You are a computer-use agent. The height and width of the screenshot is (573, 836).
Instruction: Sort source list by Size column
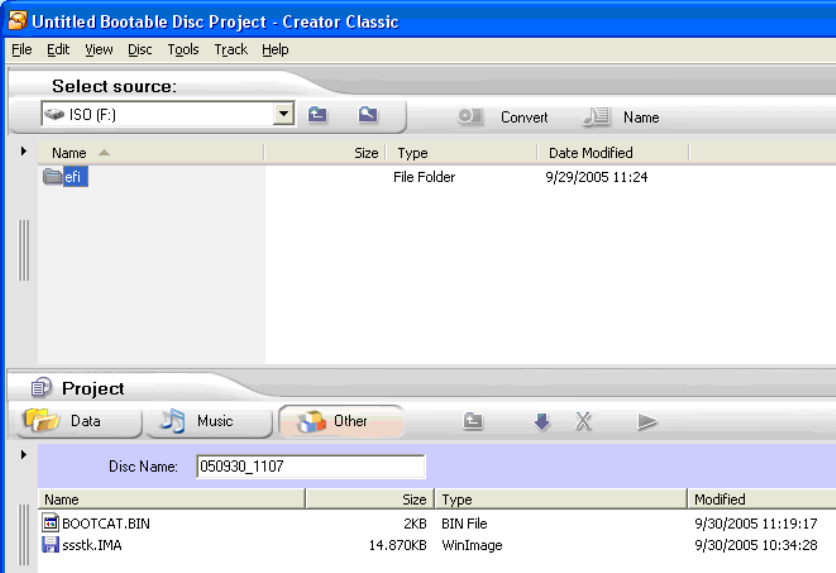click(x=325, y=153)
